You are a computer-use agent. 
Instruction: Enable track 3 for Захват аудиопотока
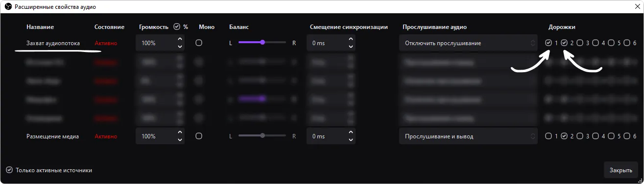click(x=580, y=43)
